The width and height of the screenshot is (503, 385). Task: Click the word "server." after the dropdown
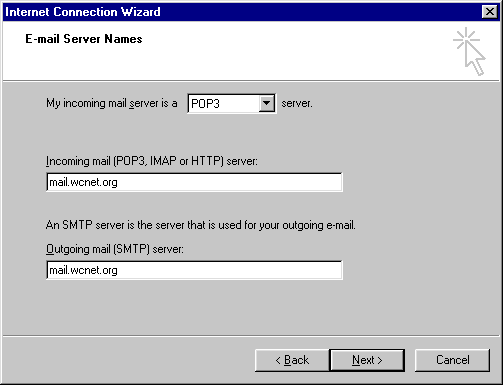point(297,103)
